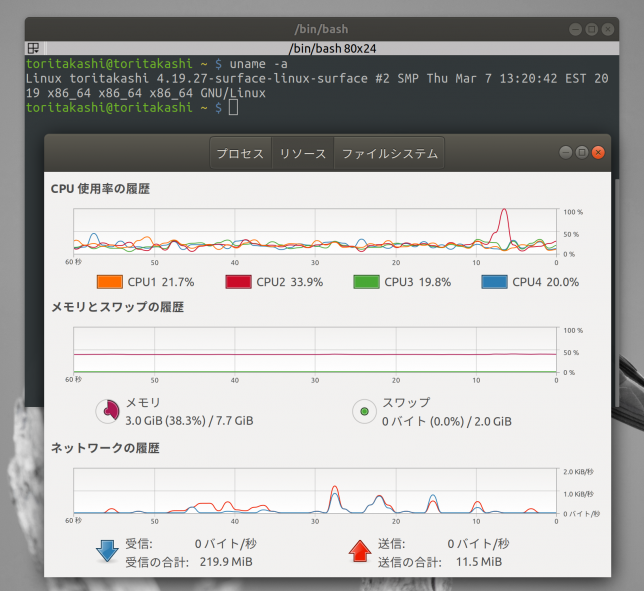This screenshot has width=644, height=591.
Task: Change the orange CPU1 color swatch
Action: pyautogui.click(x=109, y=282)
